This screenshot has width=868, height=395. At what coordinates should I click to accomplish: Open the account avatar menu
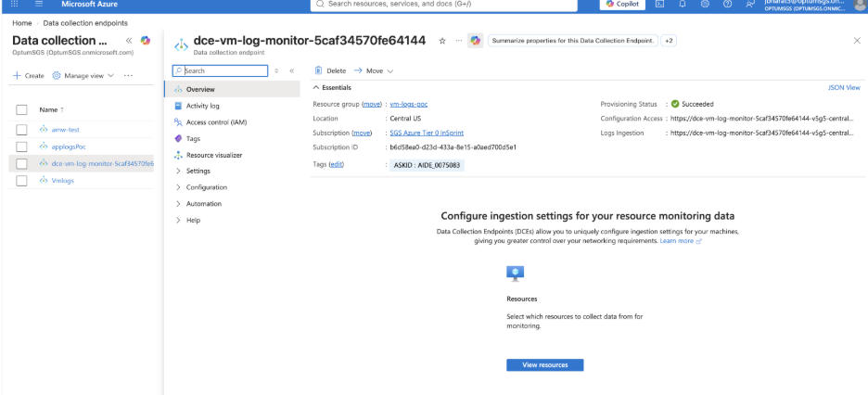[x=860, y=5]
